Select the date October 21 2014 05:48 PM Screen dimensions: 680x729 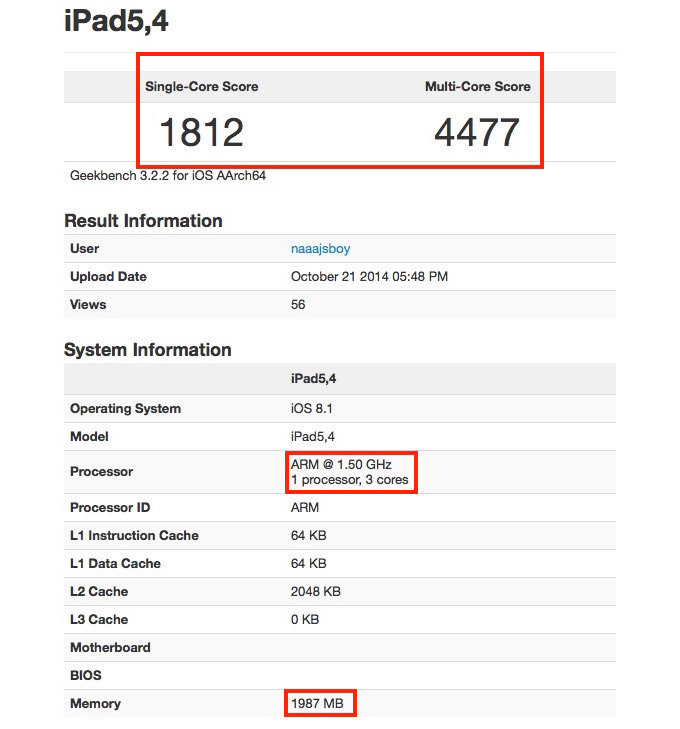pyautogui.click(x=369, y=277)
